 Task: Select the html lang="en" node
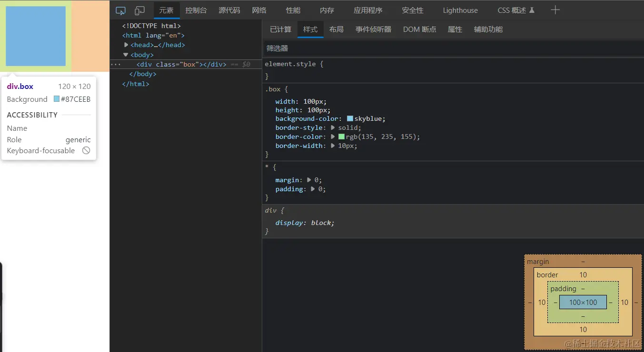[153, 35]
